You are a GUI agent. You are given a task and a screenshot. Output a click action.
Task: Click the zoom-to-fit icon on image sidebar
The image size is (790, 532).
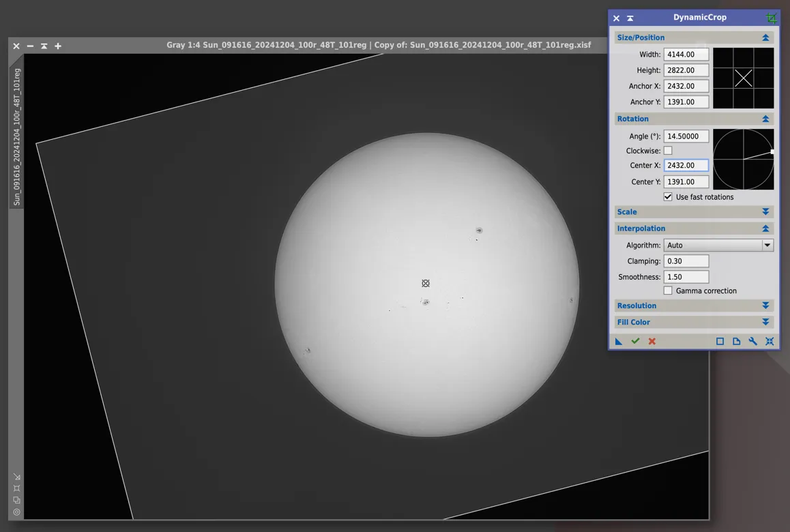point(16,488)
